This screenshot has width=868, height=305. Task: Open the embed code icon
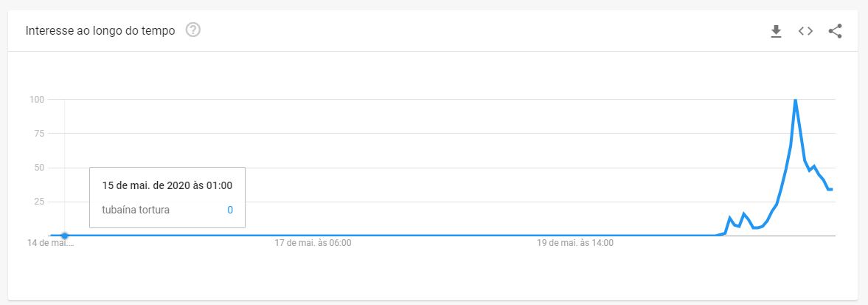805,31
